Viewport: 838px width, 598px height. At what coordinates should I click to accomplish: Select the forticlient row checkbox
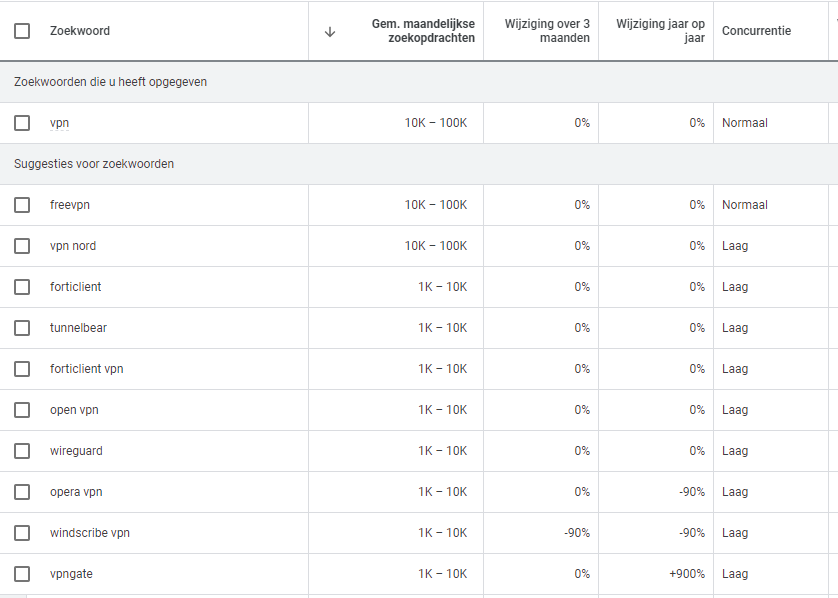(22, 287)
